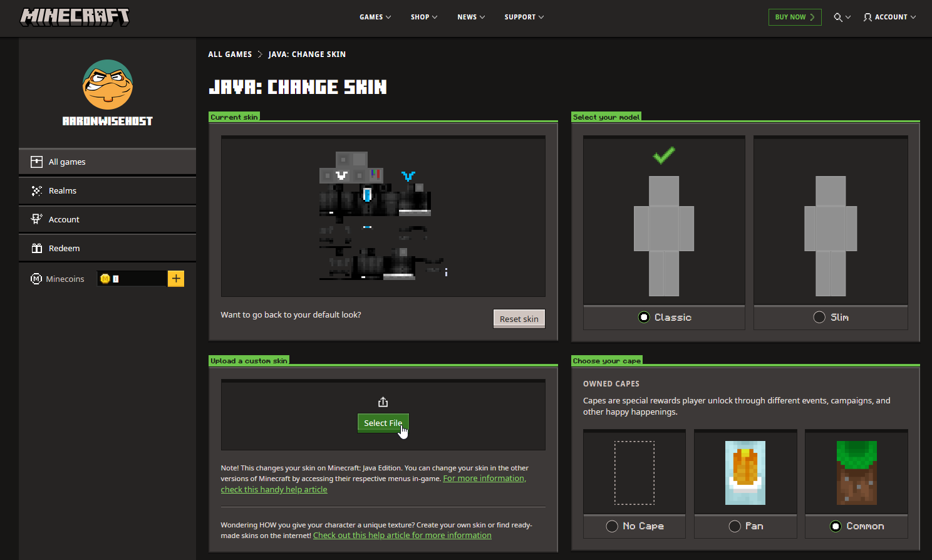Expand the Shop dropdown menu
Screen dimensions: 932x560
424,18
